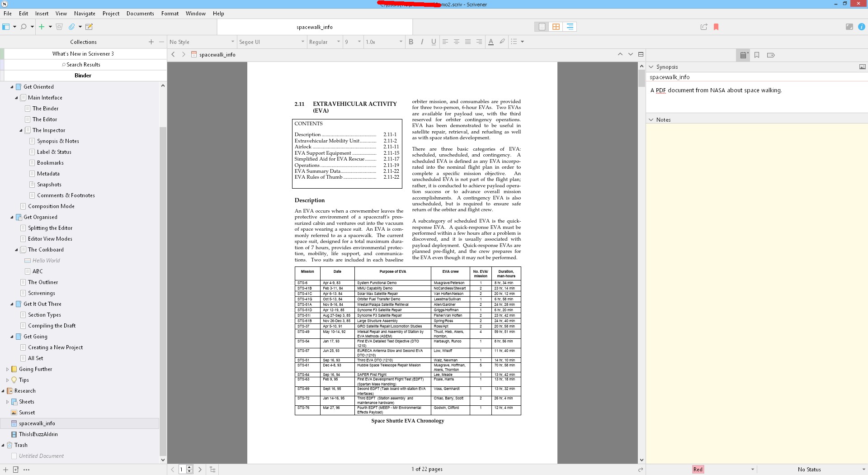Switch to Outliner view mode
Viewport: 868px width, 475px height.
pyautogui.click(x=570, y=27)
